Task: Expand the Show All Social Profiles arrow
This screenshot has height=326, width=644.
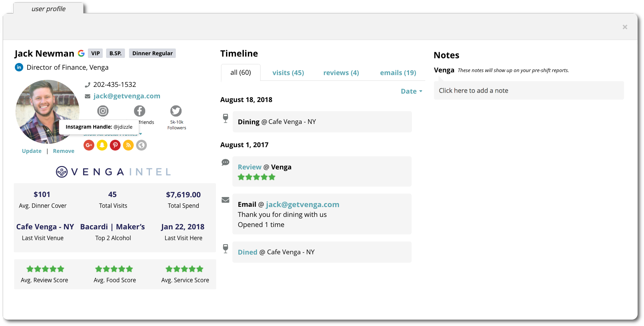Action: [x=140, y=134]
